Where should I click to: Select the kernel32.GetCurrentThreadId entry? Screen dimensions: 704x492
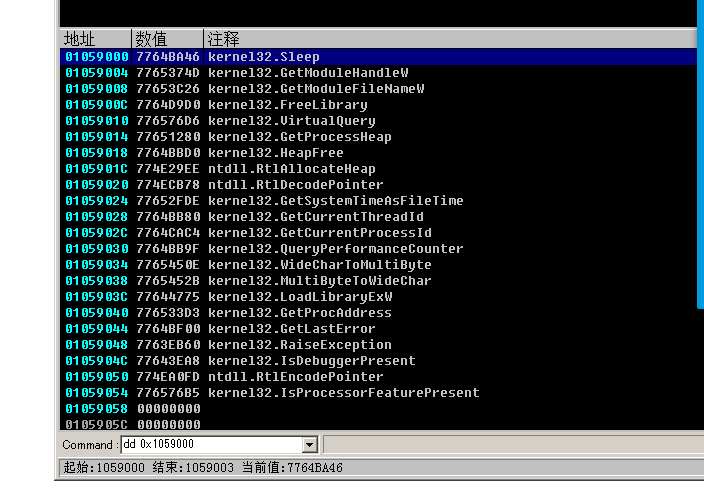[316, 217]
